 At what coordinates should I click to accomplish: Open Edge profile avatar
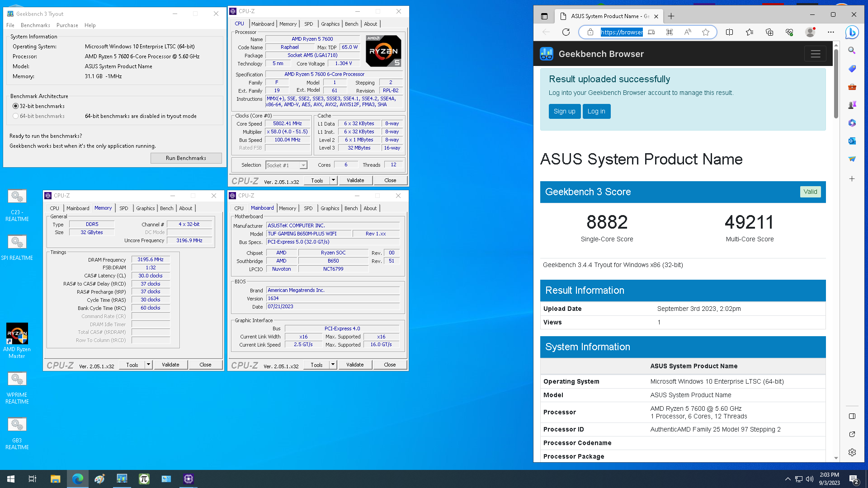pyautogui.click(x=810, y=32)
